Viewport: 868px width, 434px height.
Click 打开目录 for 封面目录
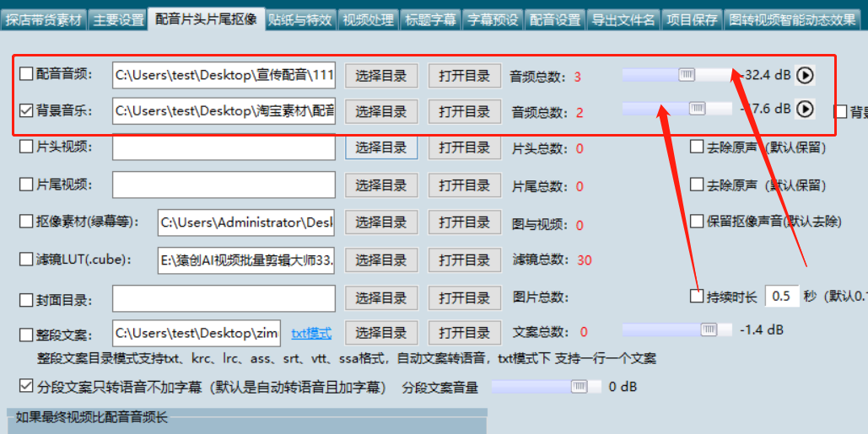point(465,298)
